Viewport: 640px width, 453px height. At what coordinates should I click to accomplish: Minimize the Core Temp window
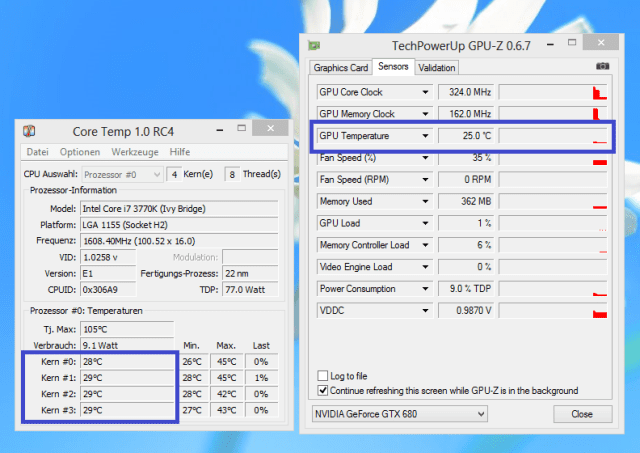[220, 130]
